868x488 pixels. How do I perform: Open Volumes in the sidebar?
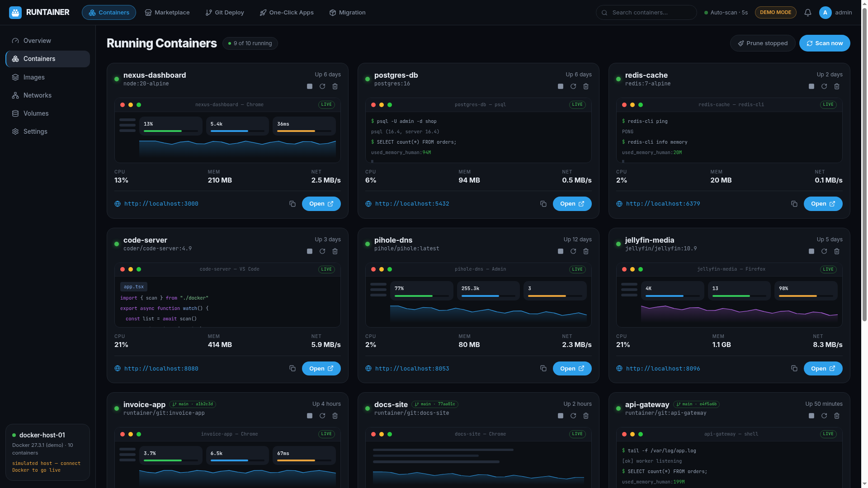(x=47, y=113)
